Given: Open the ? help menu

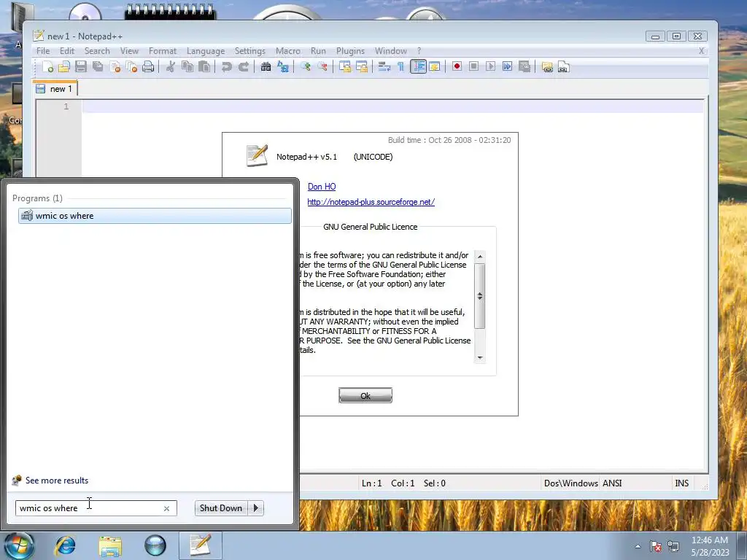Looking at the screenshot, I should [419, 51].
